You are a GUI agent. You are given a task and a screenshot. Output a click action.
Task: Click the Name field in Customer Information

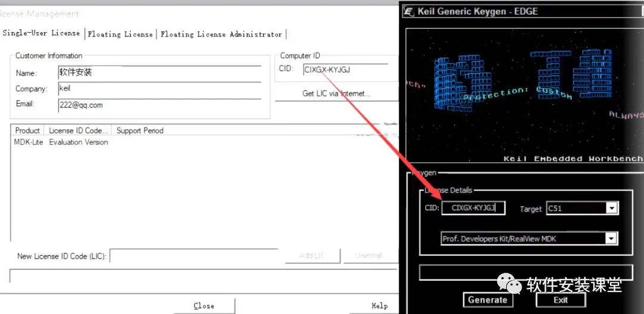(x=160, y=73)
